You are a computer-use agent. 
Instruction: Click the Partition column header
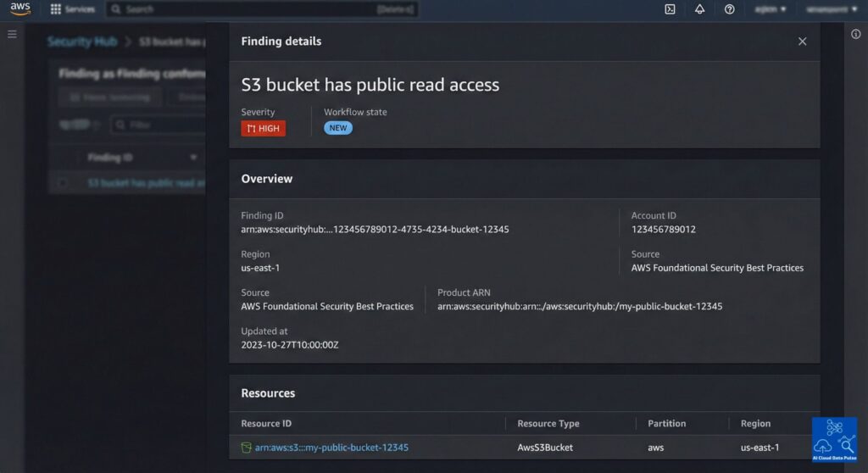click(x=667, y=424)
